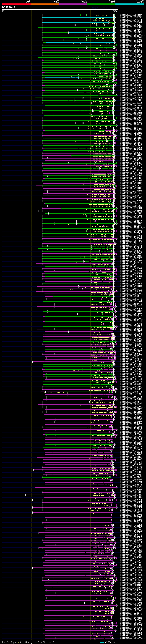This screenshot has width=146, height=644.
Task: Select the UniRef100_Q9S9A4 label
Action: pyautogui.click(x=131, y=45)
